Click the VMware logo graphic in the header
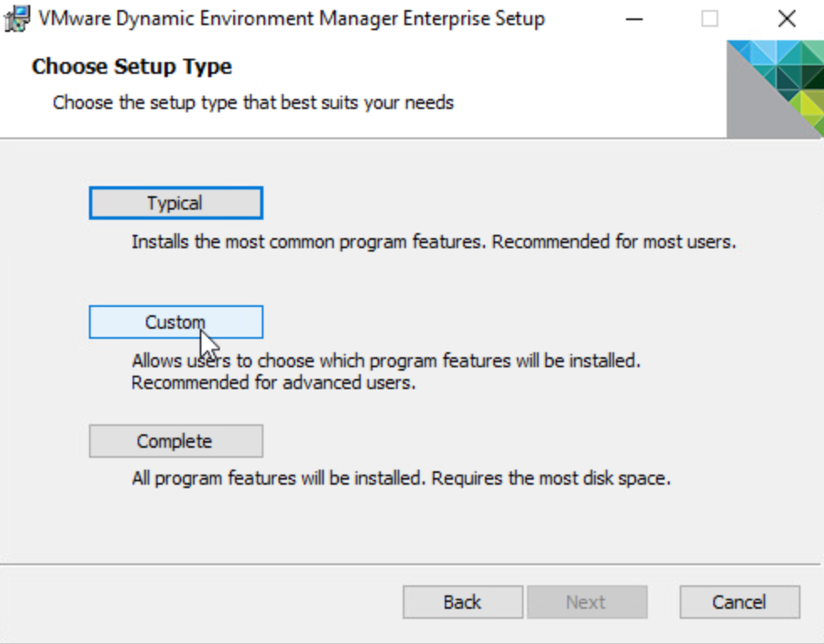This screenshot has width=824, height=644. point(774,88)
